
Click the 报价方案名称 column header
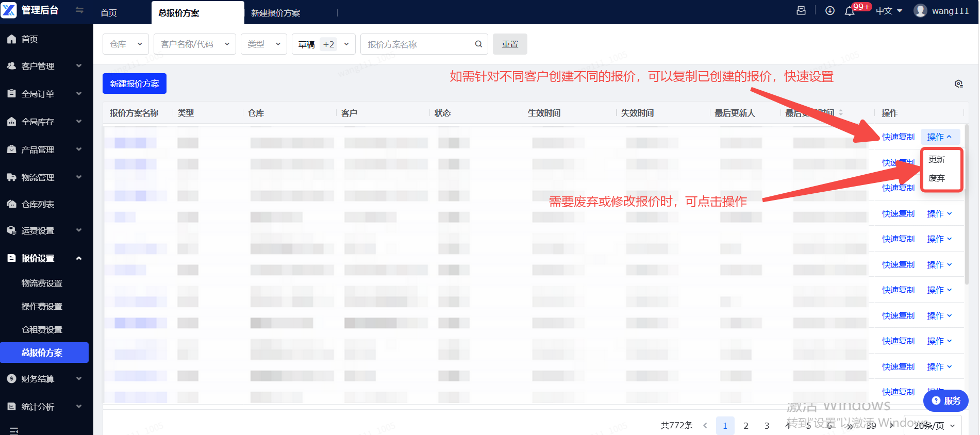(x=134, y=113)
